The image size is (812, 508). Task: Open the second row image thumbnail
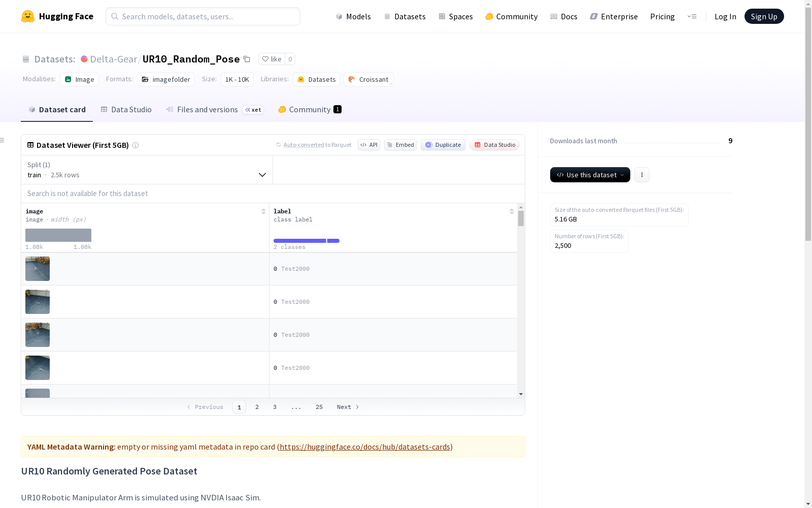click(x=38, y=302)
